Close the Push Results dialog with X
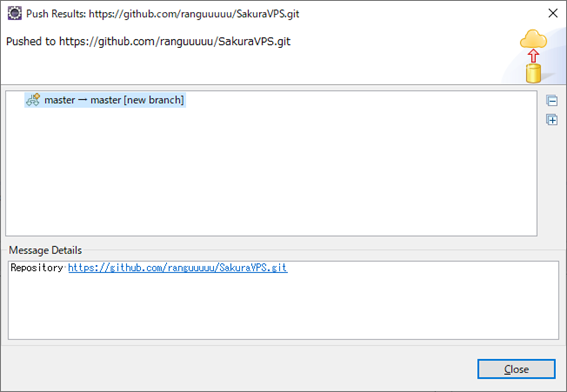Viewport: 567px width, 392px height. 553,13
